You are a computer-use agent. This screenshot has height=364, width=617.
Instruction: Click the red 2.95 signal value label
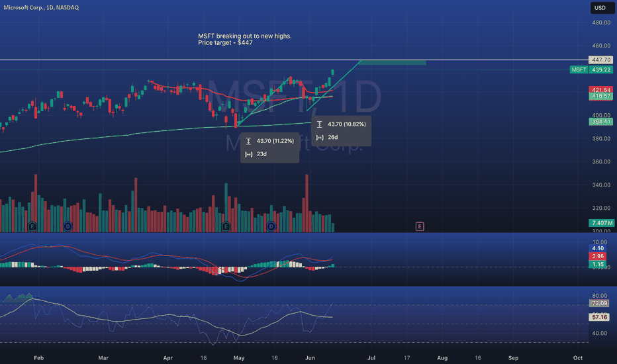(598, 256)
